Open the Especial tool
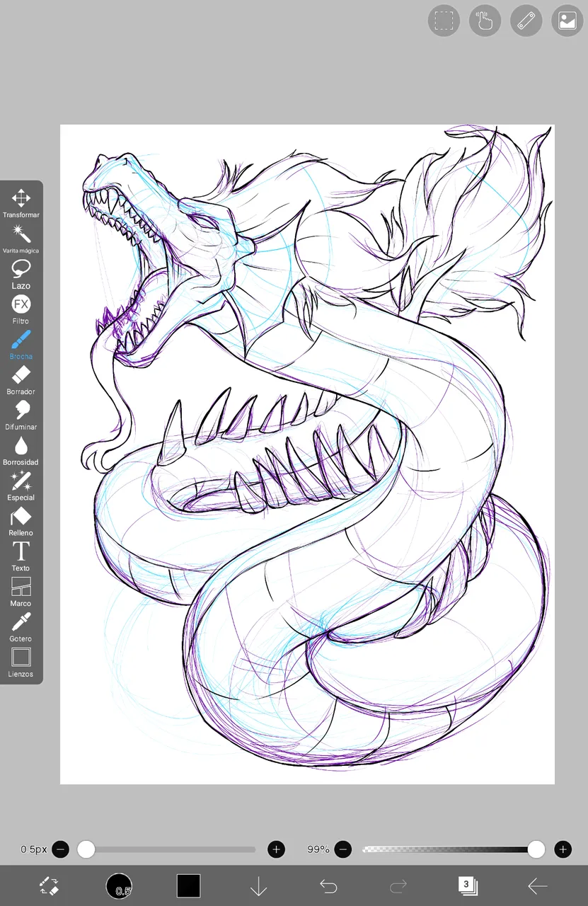Screen dimensions: 588x906 (x=21, y=486)
